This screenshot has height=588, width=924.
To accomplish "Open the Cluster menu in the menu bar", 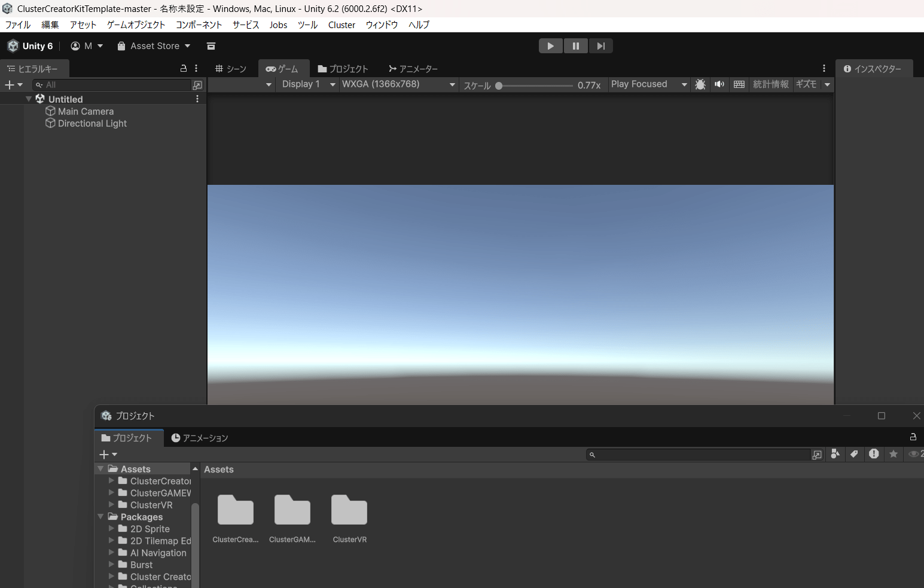I will (341, 25).
